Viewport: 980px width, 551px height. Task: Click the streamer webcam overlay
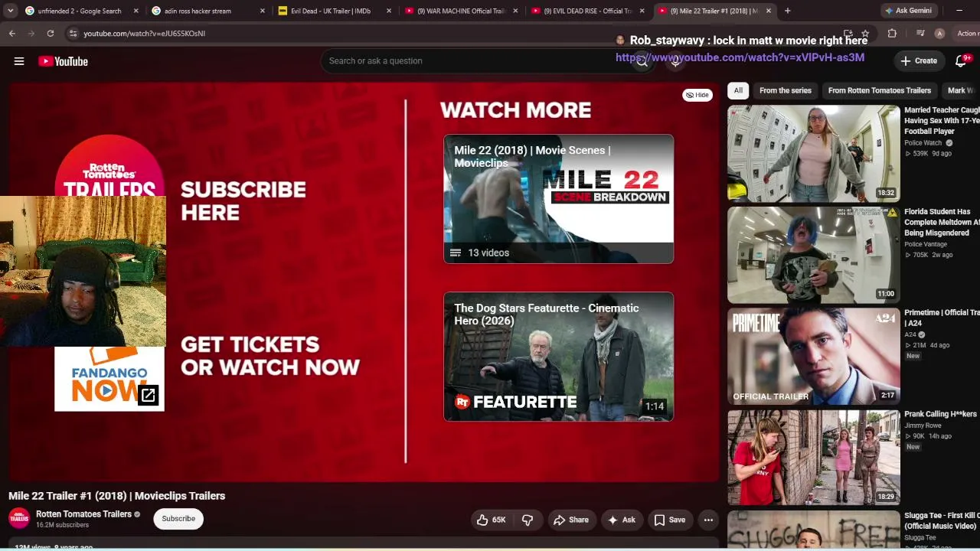click(83, 272)
